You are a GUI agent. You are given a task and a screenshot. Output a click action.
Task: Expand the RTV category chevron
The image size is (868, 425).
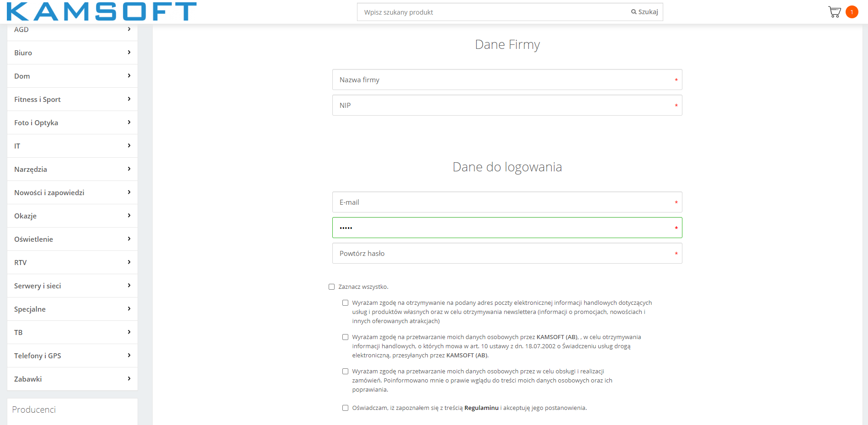coord(129,262)
